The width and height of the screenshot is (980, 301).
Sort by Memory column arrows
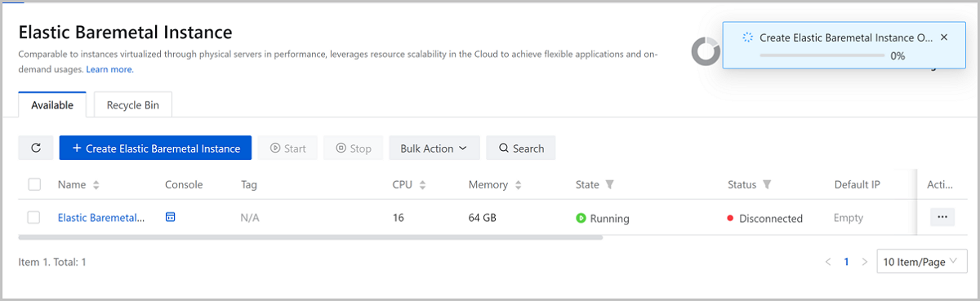[x=518, y=185]
